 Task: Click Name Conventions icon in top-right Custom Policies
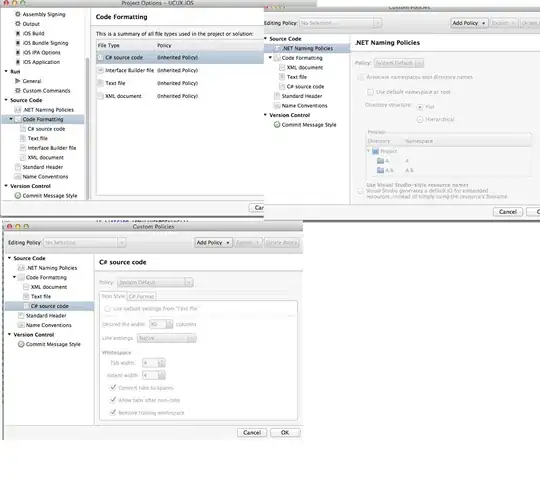click(x=277, y=106)
